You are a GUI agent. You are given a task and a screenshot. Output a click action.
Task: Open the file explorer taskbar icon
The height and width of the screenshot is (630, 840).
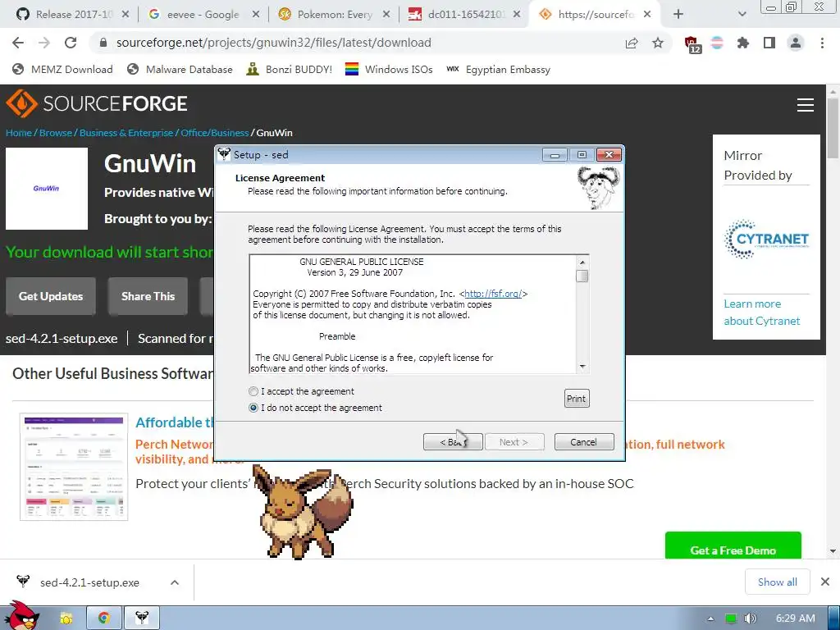click(66, 619)
